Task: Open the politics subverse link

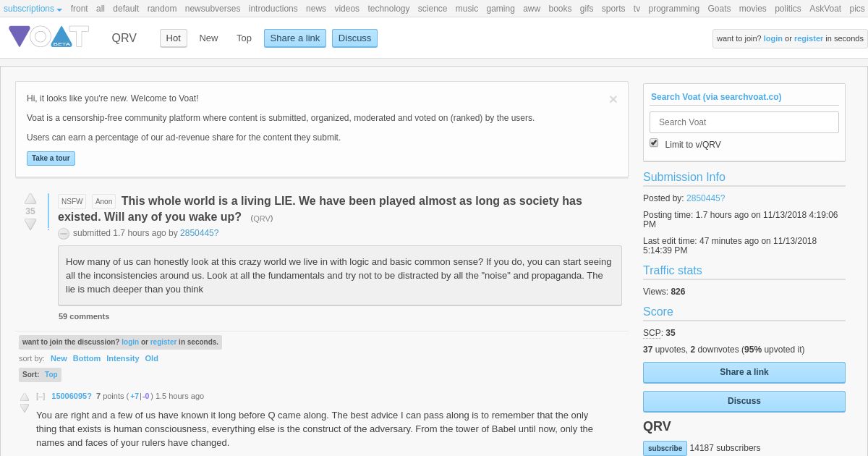Action: pyautogui.click(x=788, y=9)
